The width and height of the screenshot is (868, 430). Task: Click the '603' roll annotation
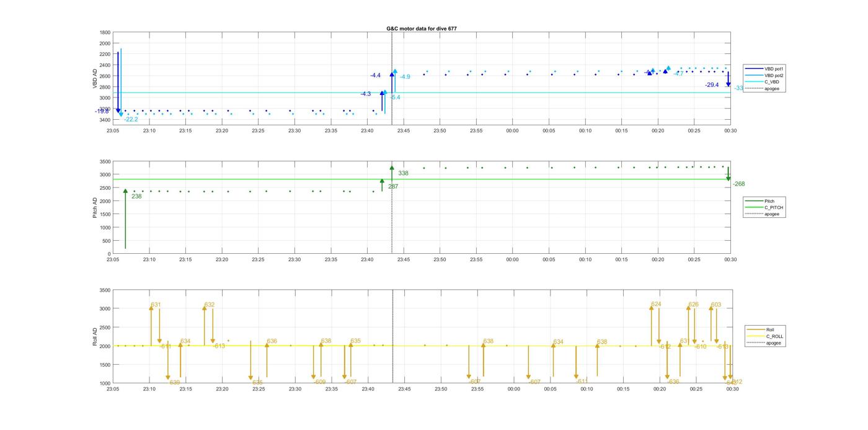[716, 305]
